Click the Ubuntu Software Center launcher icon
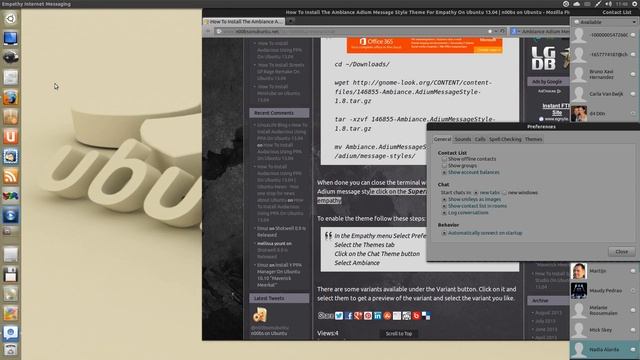Screen dimensions: 640x360 [10, 117]
